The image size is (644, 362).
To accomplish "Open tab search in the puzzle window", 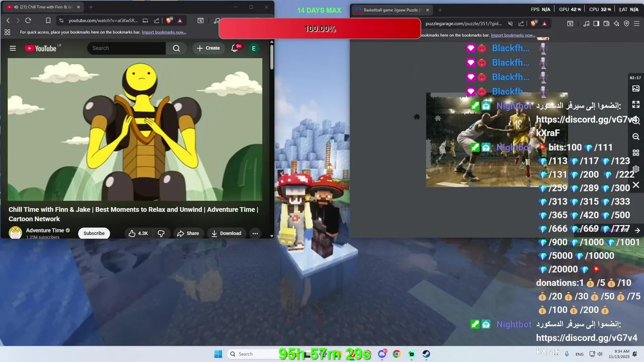I will pyautogui.click(x=570, y=24).
